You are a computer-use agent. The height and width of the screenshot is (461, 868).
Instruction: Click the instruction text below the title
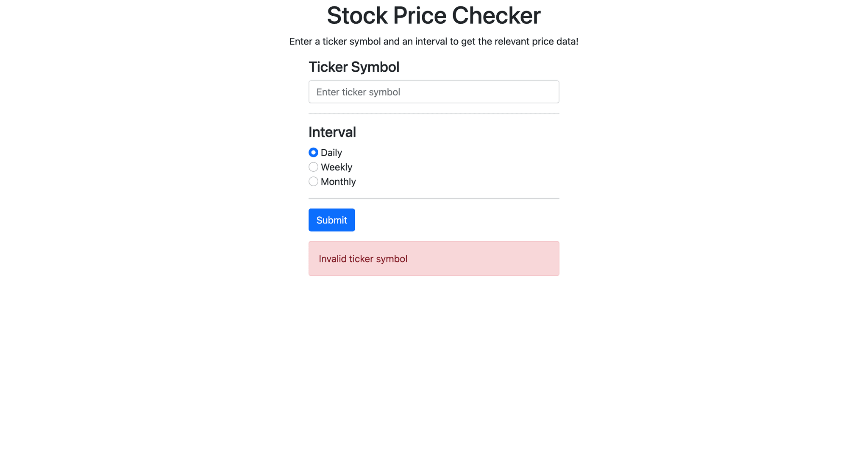[x=434, y=41]
